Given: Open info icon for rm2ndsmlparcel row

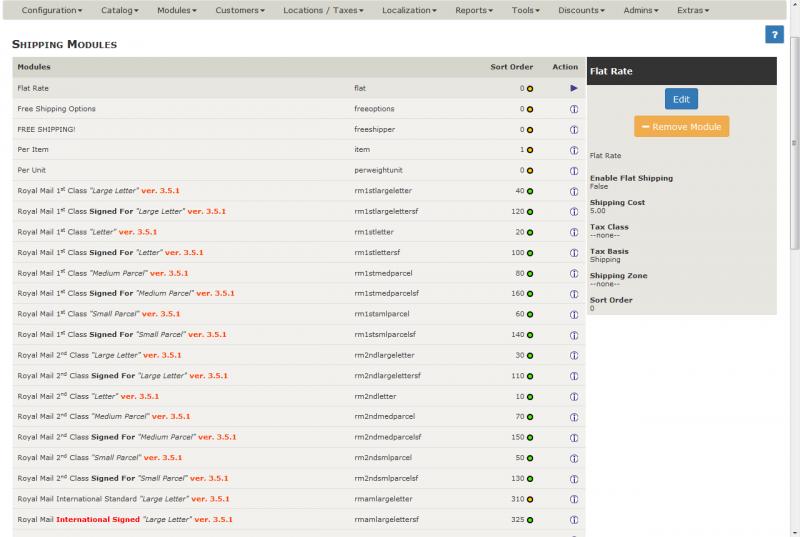Looking at the screenshot, I should 574,458.
